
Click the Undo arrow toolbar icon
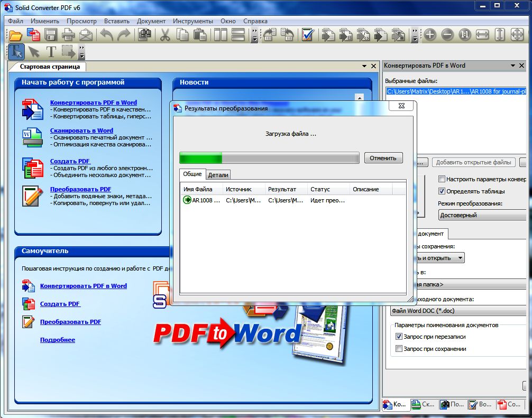[106, 35]
